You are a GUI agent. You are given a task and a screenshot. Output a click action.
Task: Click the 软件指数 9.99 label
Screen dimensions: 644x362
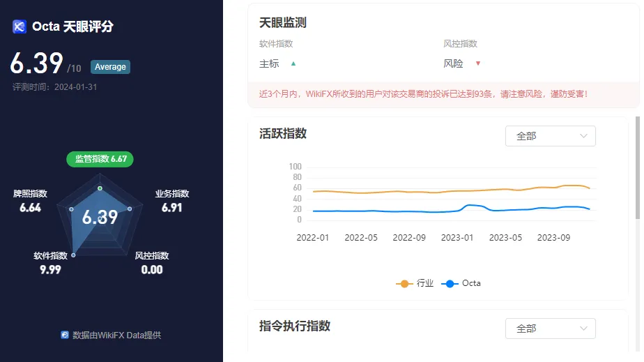click(50, 263)
